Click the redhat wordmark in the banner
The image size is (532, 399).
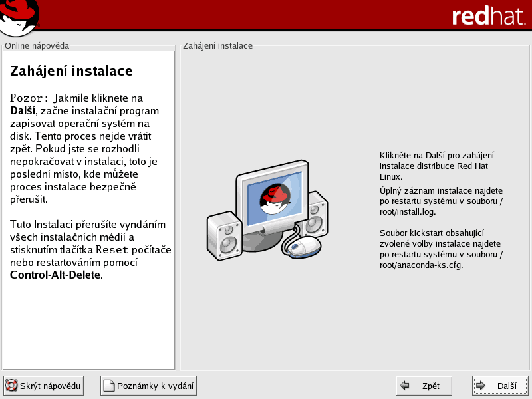489,16
